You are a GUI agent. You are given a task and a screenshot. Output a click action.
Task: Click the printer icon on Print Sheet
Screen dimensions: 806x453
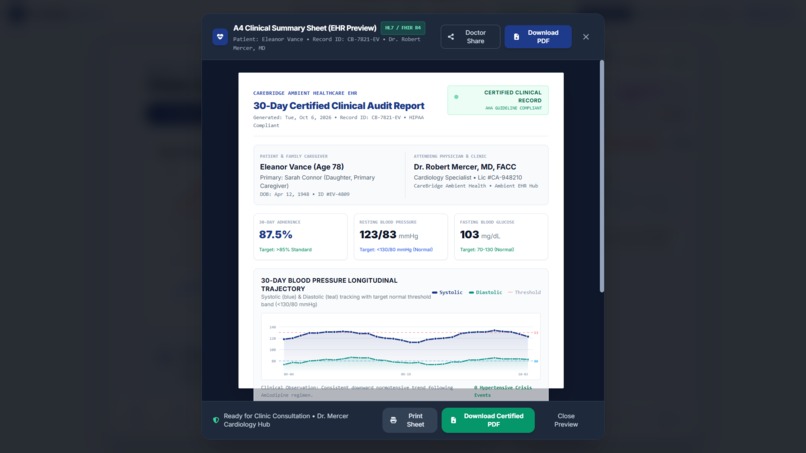(x=393, y=420)
